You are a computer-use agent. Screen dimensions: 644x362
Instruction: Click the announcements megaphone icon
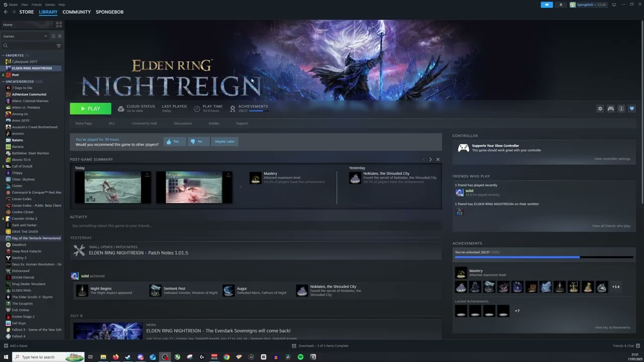(x=547, y=5)
